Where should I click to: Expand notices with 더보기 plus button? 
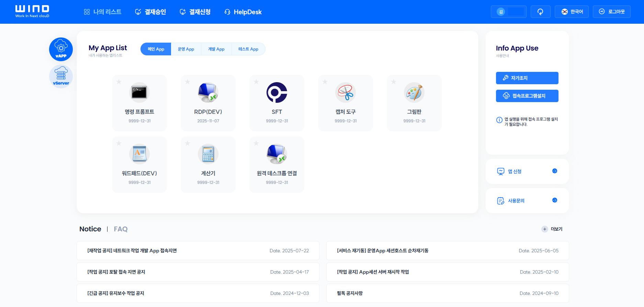point(545,229)
